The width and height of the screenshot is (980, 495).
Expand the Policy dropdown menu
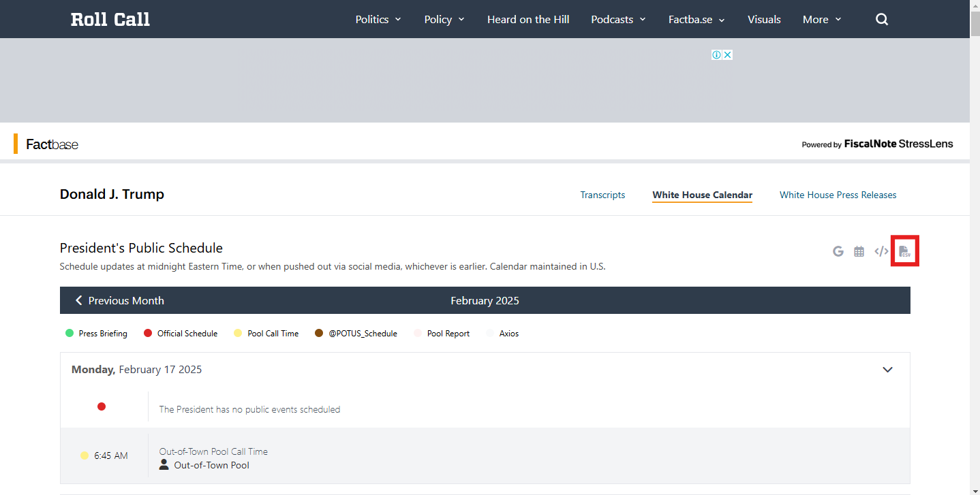tap(444, 19)
